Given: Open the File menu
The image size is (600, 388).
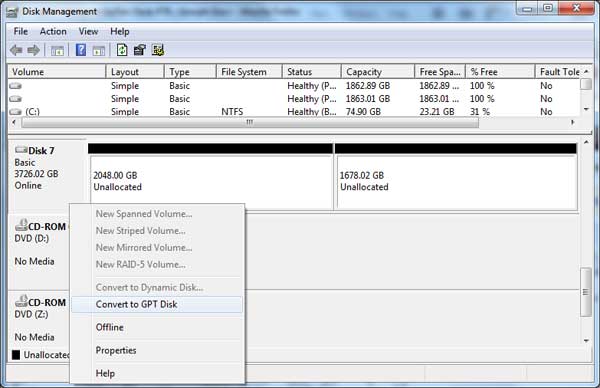Looking at the screenshot, I should [21, 31].
